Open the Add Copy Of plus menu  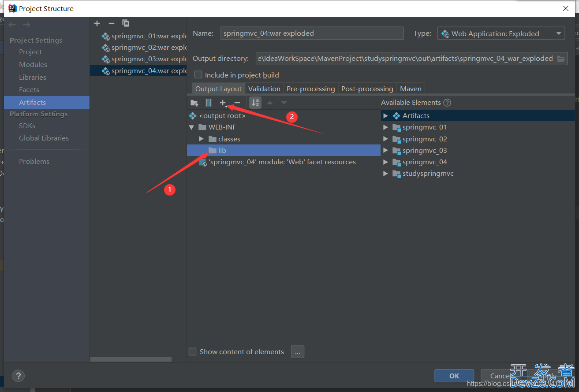point(223,103)
